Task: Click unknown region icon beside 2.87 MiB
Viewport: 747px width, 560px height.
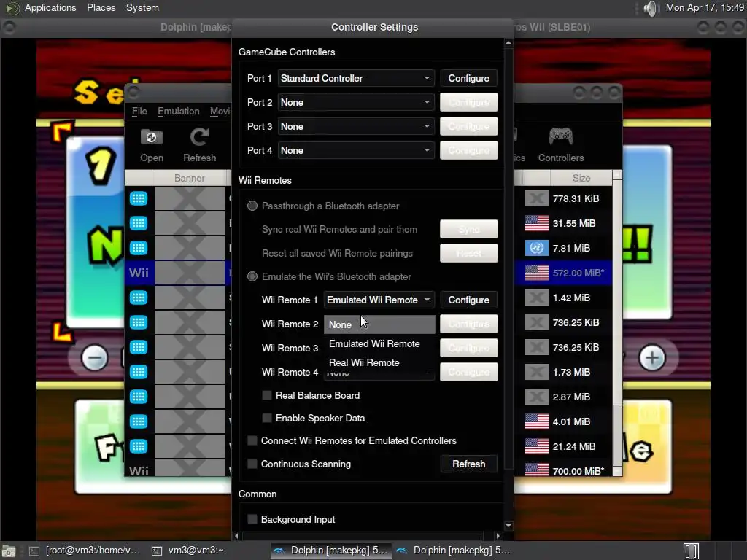Action: coord(536,397)
